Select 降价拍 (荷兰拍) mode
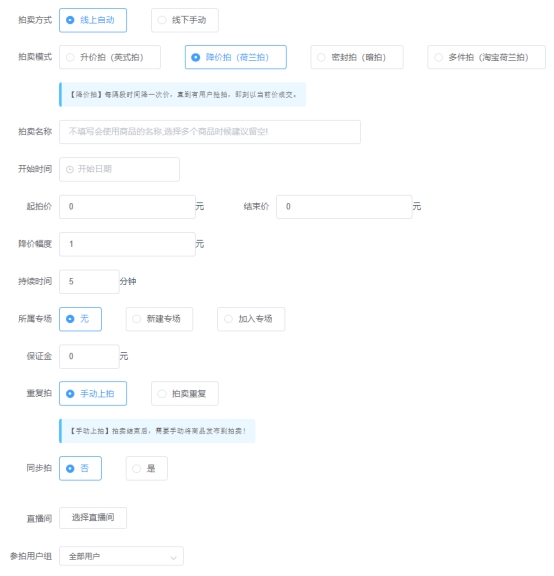Viewport: 554px width, 576px height. coord(235,57)
